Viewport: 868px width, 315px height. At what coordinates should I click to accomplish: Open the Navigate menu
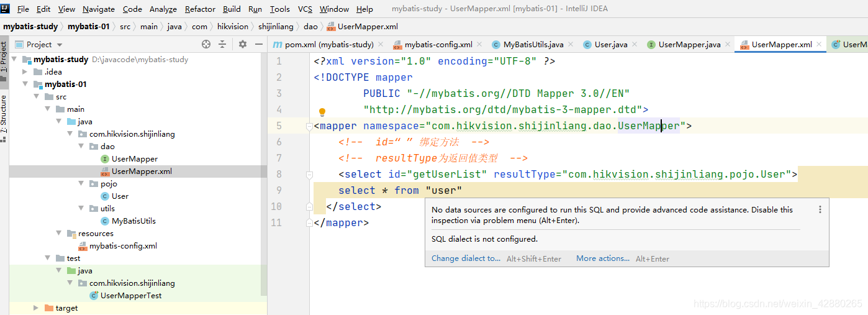click(99, 9)
